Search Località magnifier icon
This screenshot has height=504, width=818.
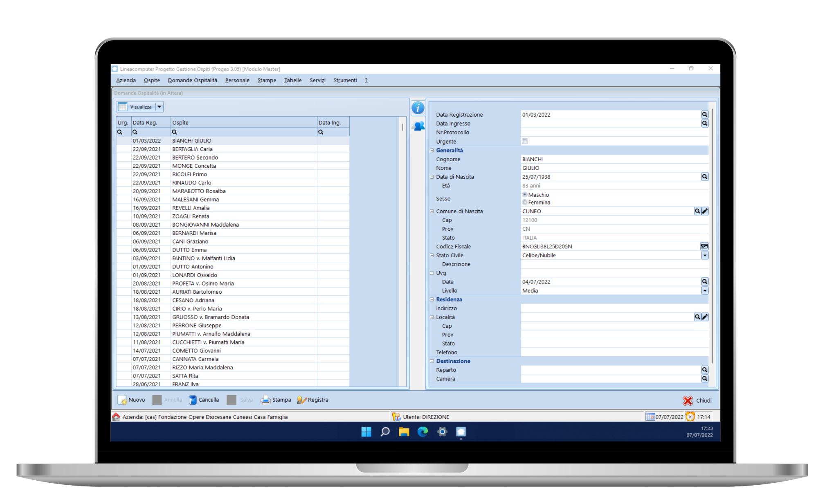[x=697, y=317]
